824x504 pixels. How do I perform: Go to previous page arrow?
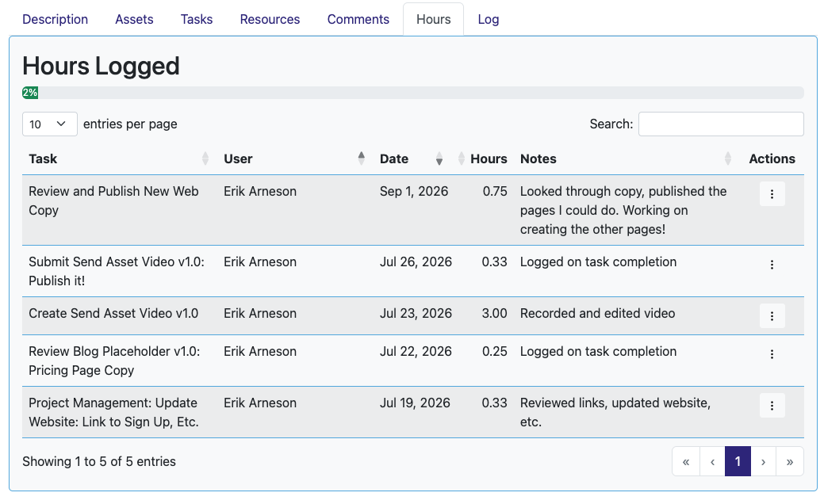[x=713, y=461]
